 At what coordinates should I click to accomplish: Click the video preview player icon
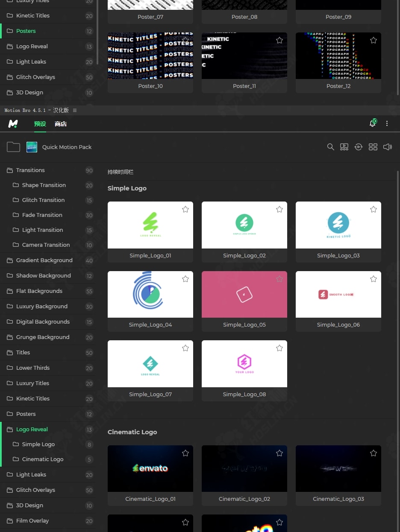[344, 147]
